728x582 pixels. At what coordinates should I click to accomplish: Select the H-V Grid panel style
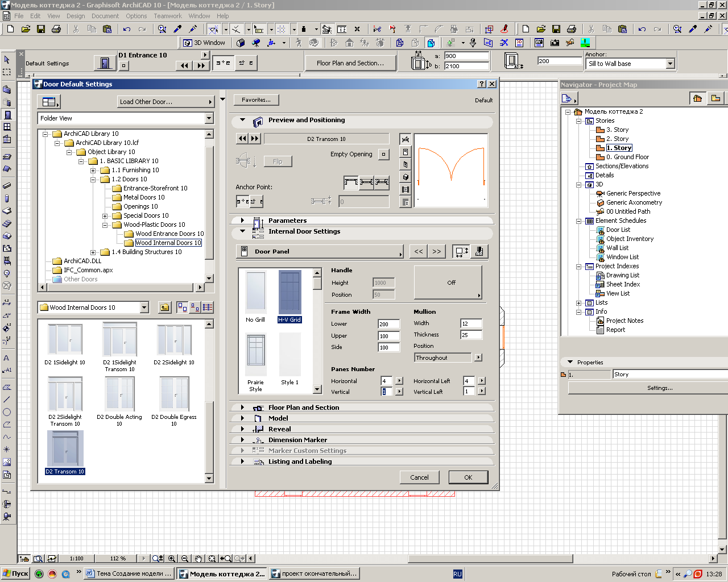click(290, 297)
